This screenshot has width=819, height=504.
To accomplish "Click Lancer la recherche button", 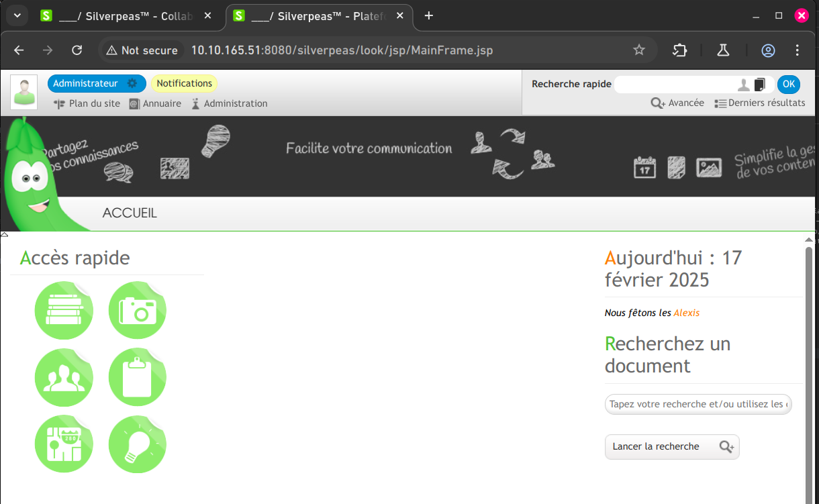I will point(672,446).
